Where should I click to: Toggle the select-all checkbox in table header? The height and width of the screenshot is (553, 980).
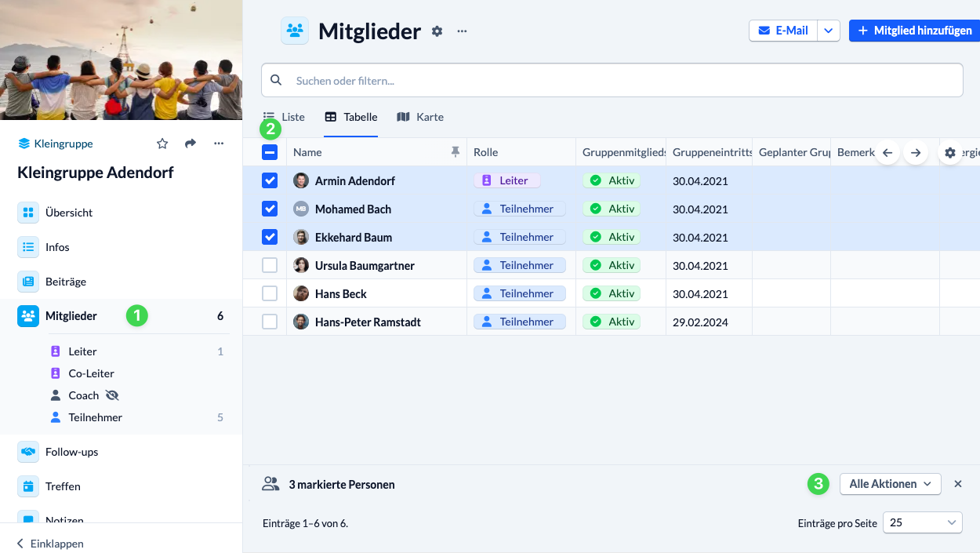point(270,153)
